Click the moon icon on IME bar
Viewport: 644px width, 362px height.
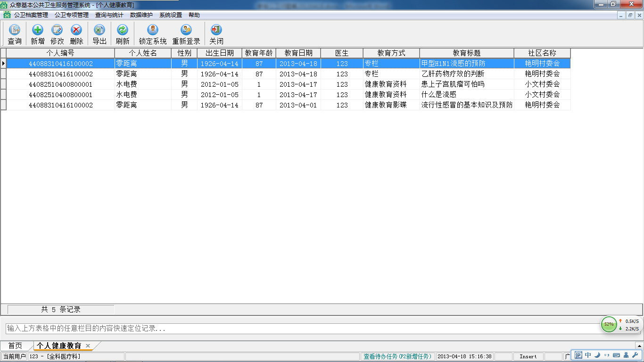click(597, 355)
